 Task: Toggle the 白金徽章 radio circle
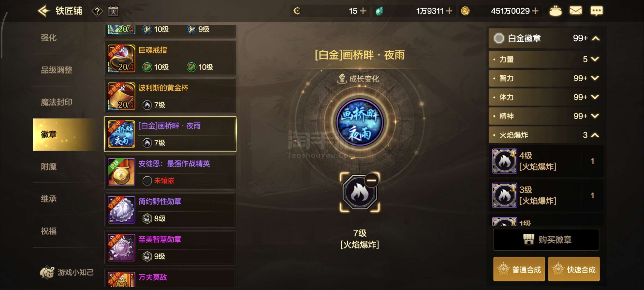coord(499,38)
